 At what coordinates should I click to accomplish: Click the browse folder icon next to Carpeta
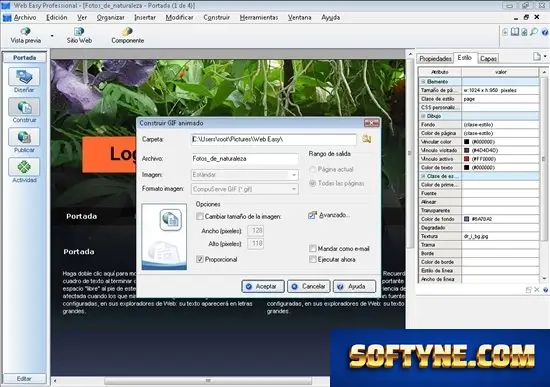pos(367,139)
